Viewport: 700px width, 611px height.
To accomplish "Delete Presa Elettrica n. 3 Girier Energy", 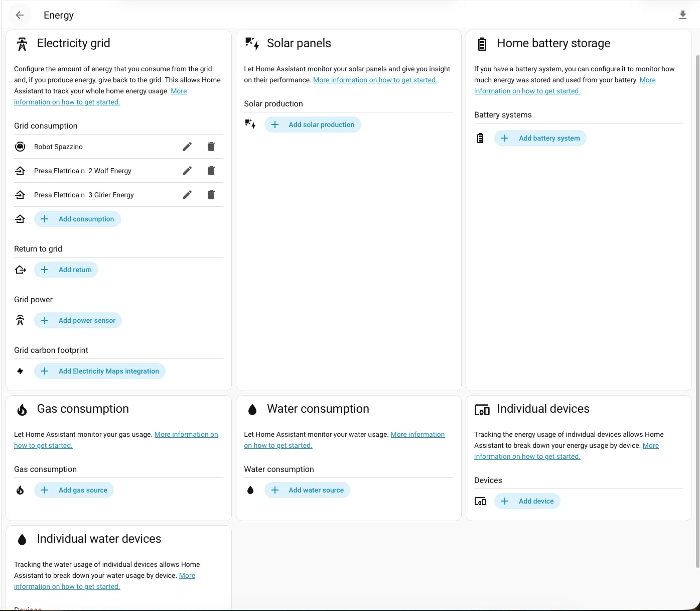I will (x=211, y=195).
